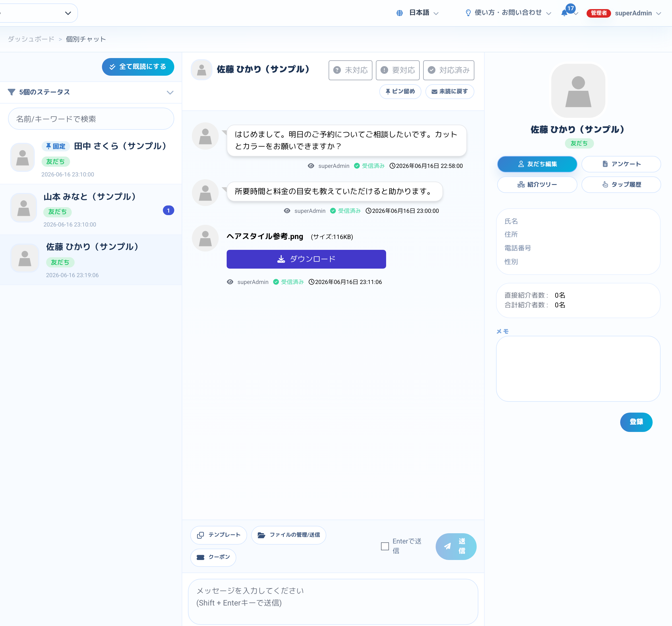
Task: Open 山本 みなと（サンプル） chat
Action: [91, 209]
